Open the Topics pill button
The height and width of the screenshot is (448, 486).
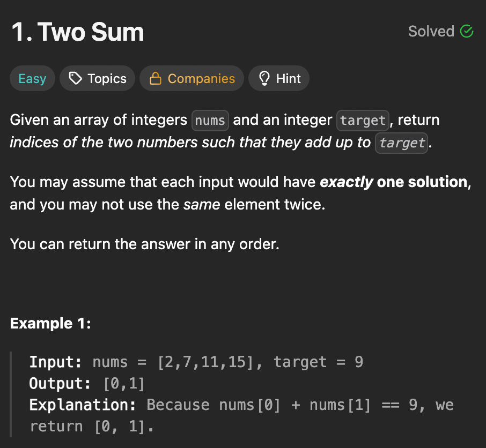[x=97, y=78]
